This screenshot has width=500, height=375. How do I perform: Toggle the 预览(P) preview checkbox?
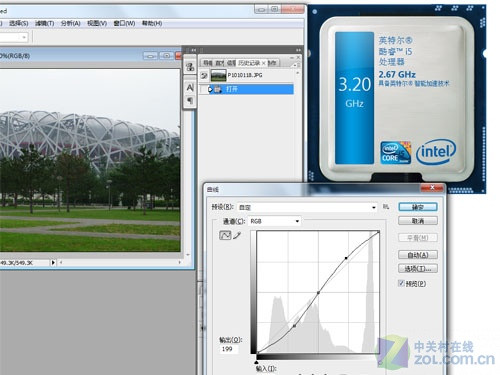[401, 283]
